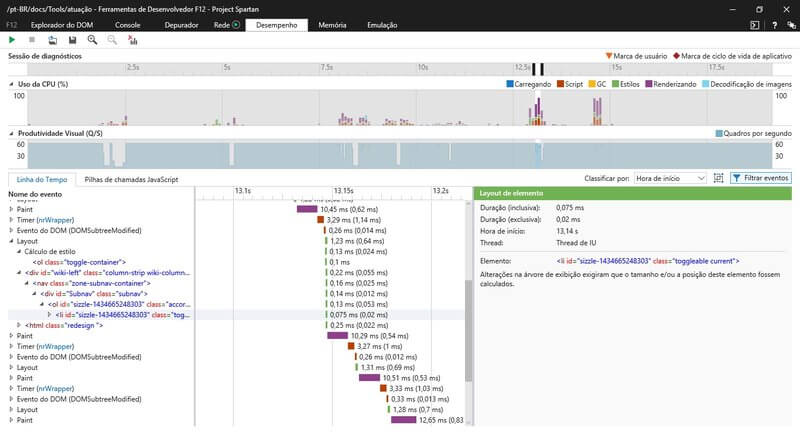
Task: Expand the html class redesign node
Action: point(19,325)
